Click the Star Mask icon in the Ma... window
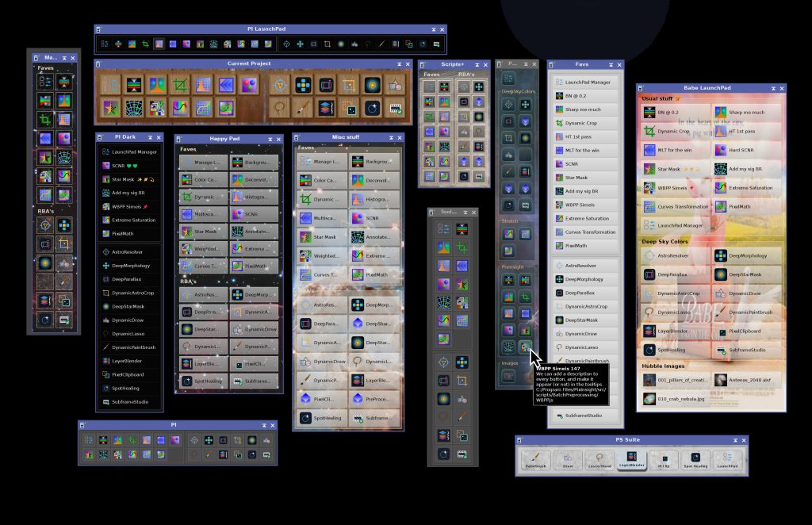 (45, 157)
